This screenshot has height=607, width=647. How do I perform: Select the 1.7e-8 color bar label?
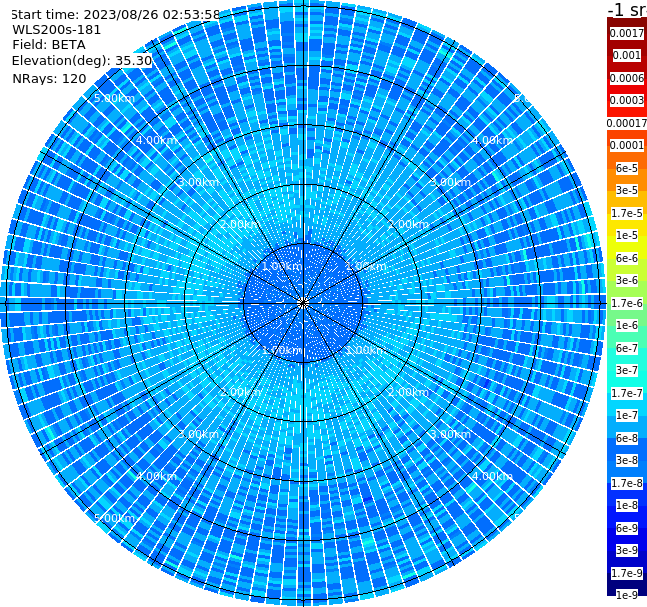[x=627, y=483]
